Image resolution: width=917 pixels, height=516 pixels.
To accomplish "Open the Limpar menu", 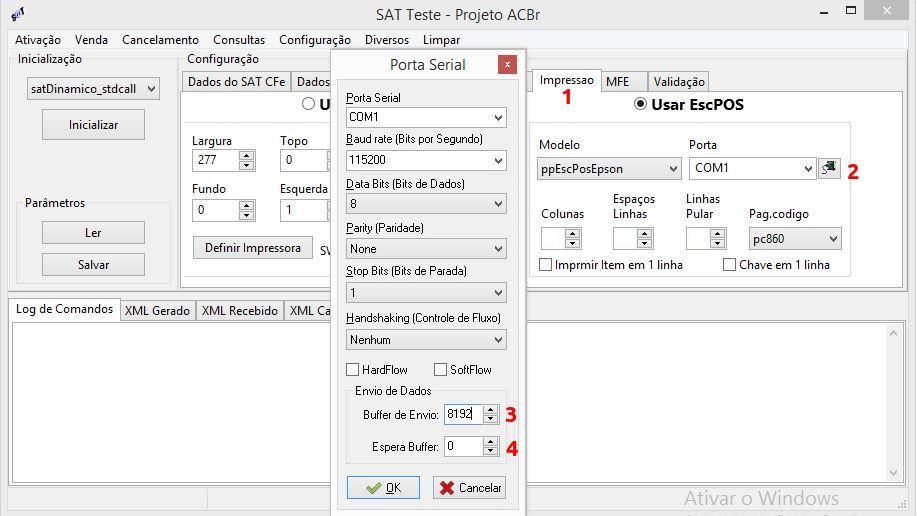I will tap(441, 40).
